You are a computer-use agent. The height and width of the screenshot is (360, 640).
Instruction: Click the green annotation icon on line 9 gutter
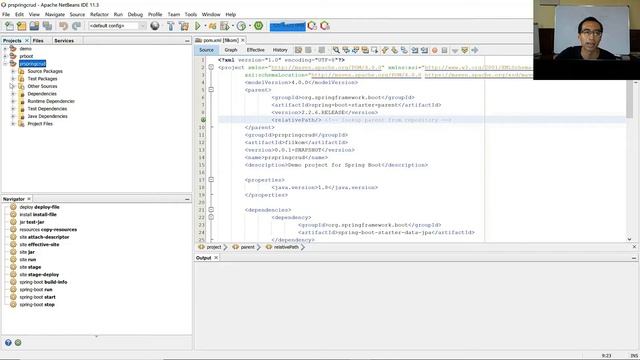pyautogui.click(x=203, y=120)
